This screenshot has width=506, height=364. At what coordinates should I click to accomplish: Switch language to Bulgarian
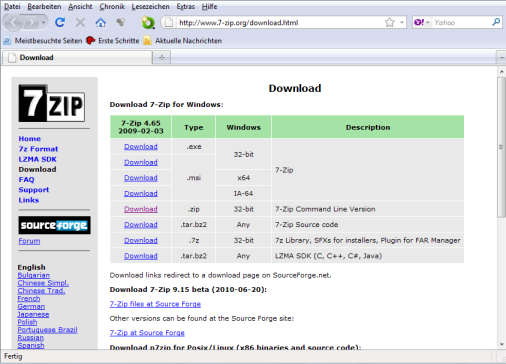pyautogui.click(x=34, y=275)
